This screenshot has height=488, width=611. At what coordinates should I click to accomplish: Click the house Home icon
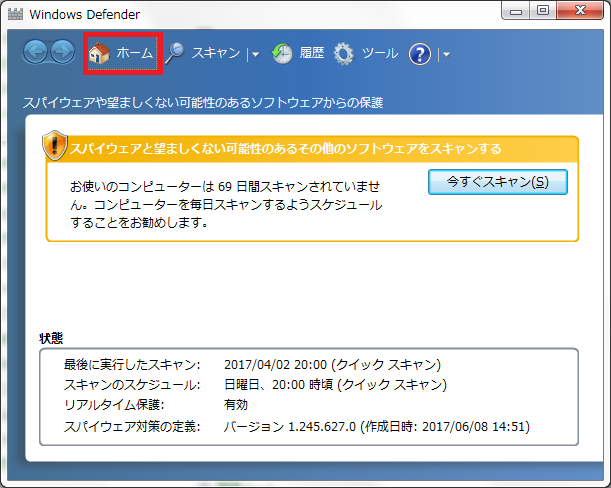pos(99,53)
